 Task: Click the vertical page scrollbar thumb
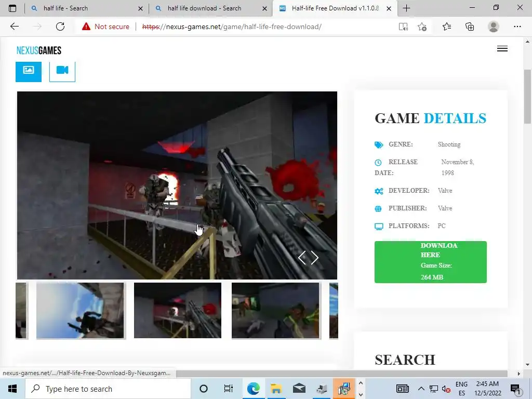528,97
